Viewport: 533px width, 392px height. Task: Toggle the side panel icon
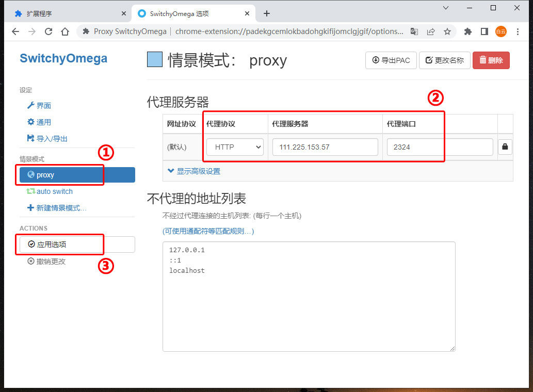(484, 31)
